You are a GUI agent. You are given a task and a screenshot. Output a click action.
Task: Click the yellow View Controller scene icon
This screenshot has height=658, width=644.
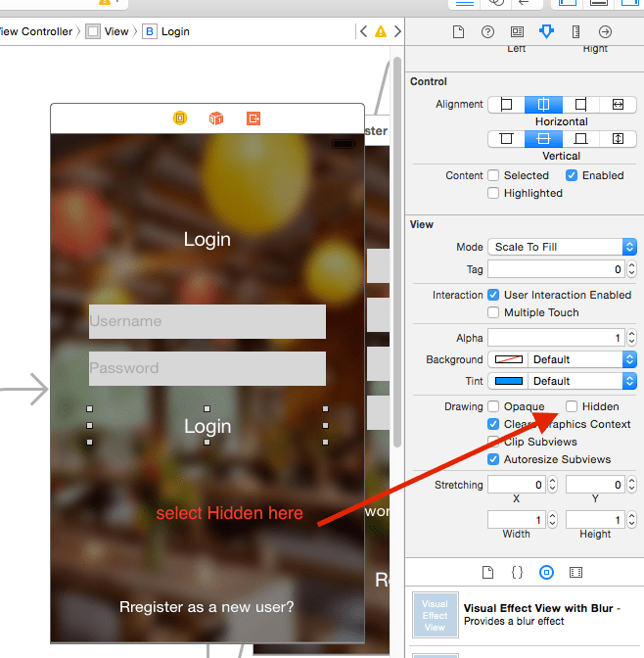pyautogui.click(x=180, y=118)
